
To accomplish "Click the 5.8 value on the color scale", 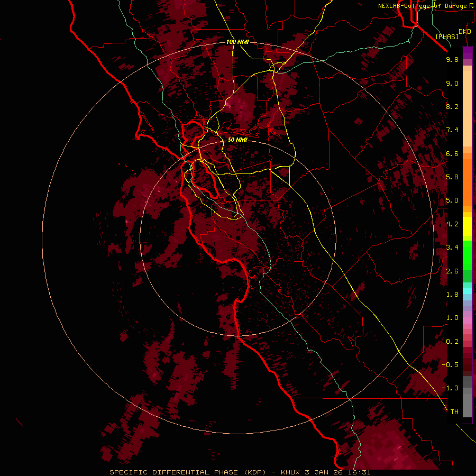I will pyautogui.click(x=452, y=177).
